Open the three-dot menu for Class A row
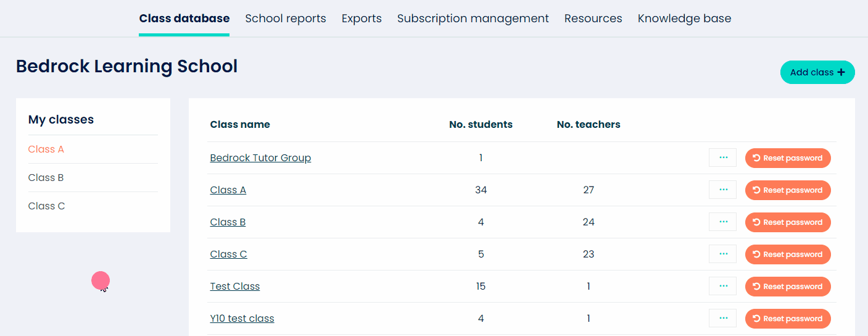Viewport: 868px width, 336px height. point(722,190)
